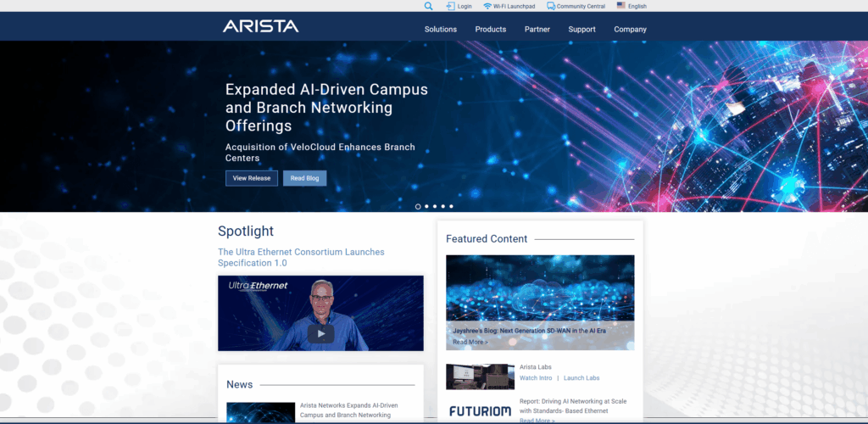Click the Community Central chat icon

(x=551, y=6)
